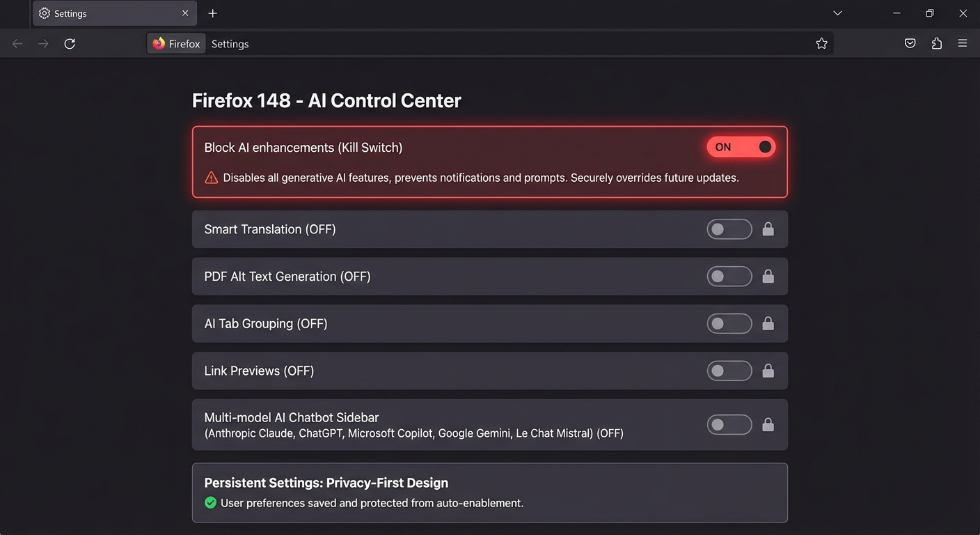Open the Pocket save icon

910,44
